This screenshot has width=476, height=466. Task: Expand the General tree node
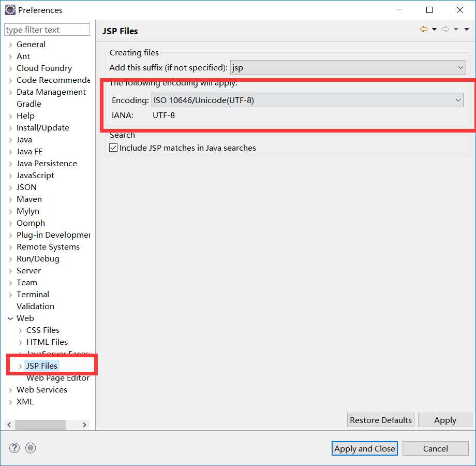click(x=11, y=45)
